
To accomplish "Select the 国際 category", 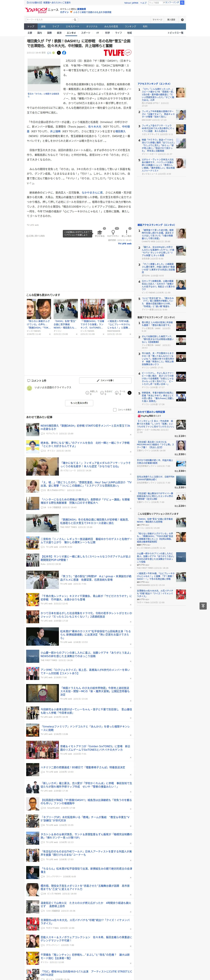I will tap(50, 33).
